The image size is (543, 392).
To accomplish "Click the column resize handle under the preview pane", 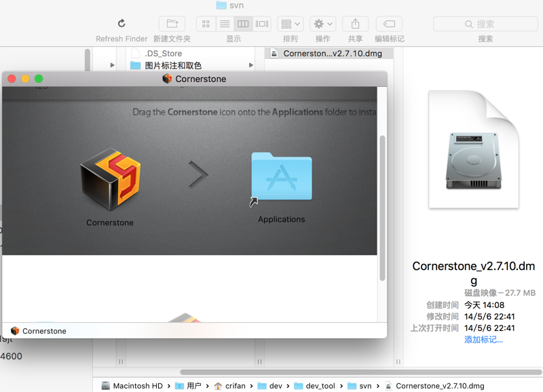I will coord(398,361).
